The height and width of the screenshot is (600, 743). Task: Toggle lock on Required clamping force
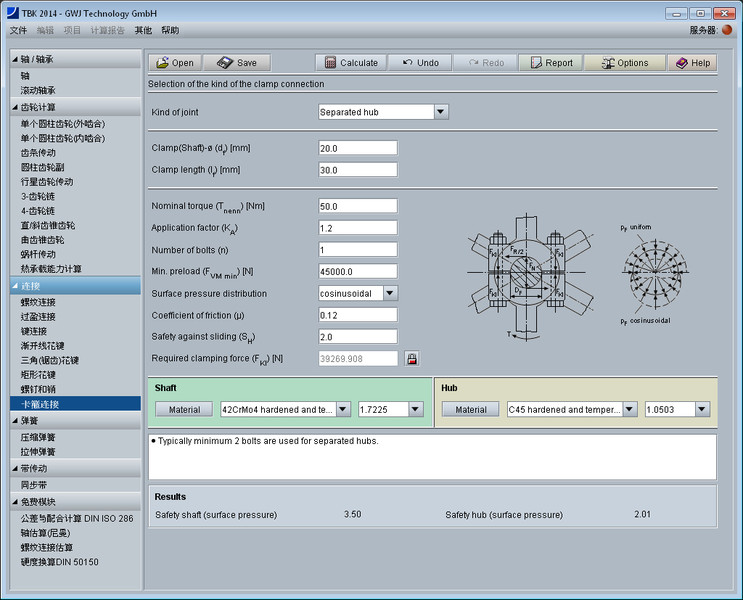411,358
